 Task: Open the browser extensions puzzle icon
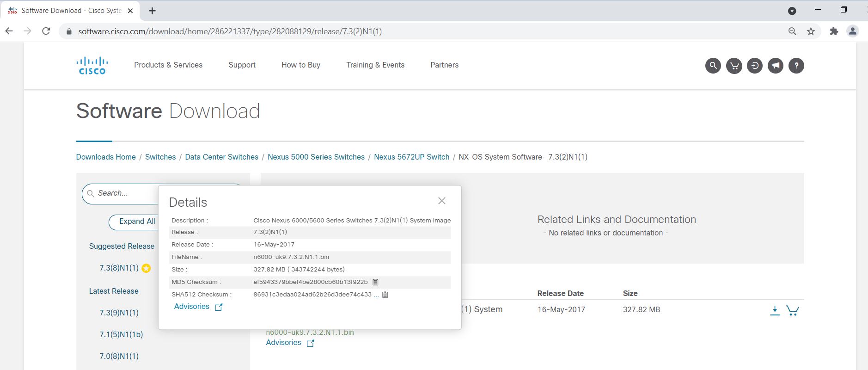[x=834, y=31]
